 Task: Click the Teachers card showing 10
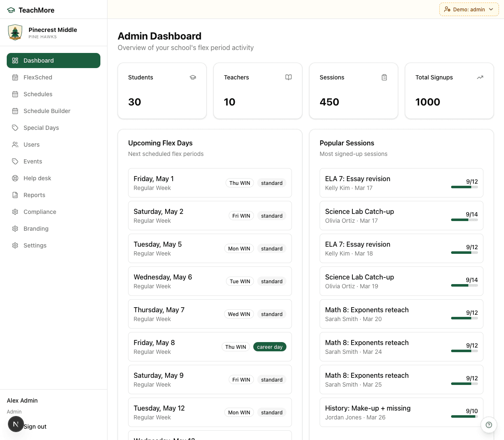coord(258,91)
